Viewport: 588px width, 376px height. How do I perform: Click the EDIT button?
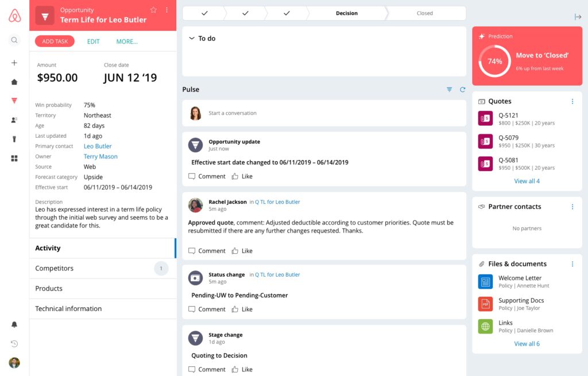pos(94,41)
